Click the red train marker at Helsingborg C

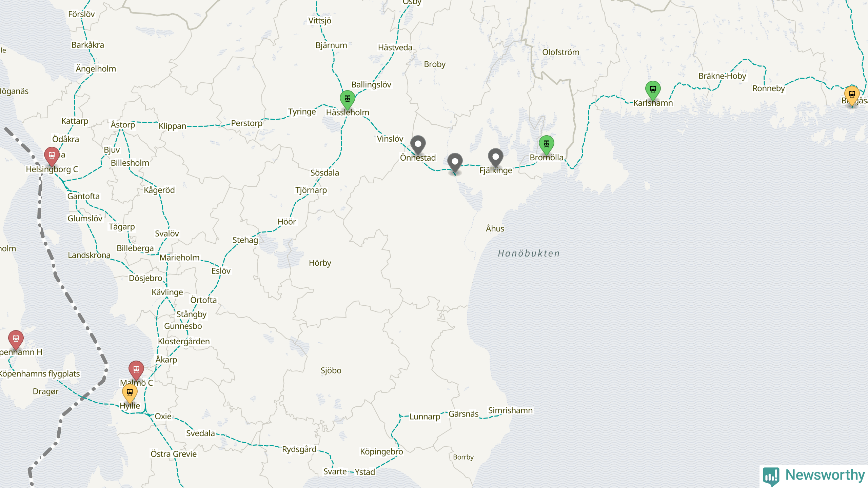(52, 156)
